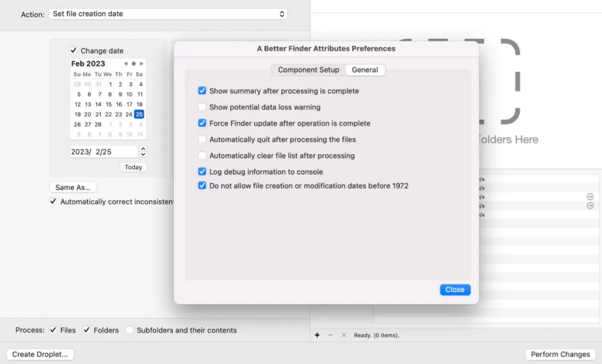Jump to the current month using the calendar dot

point(133,64)
